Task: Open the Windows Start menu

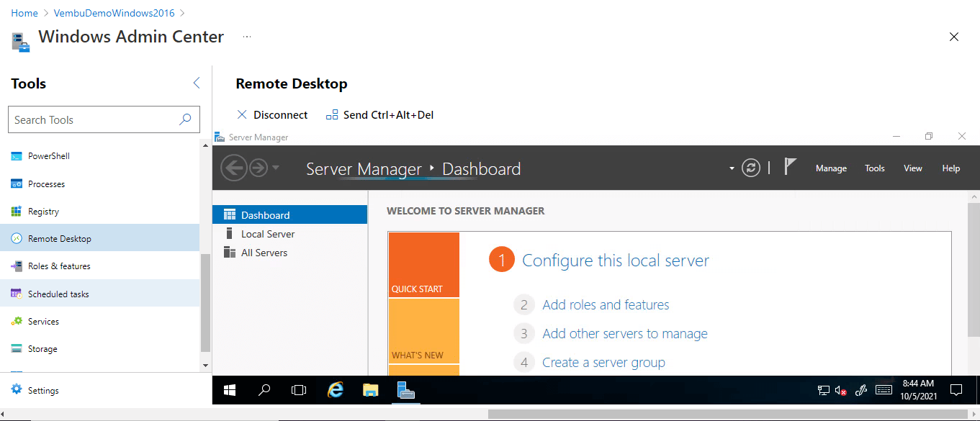Action: tap(230, 390)
